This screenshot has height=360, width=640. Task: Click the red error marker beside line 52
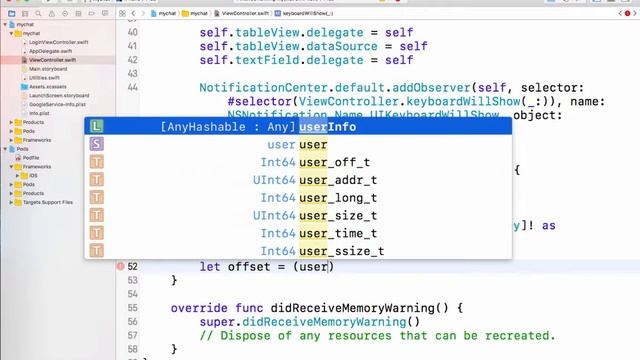(x=120, y=266)
